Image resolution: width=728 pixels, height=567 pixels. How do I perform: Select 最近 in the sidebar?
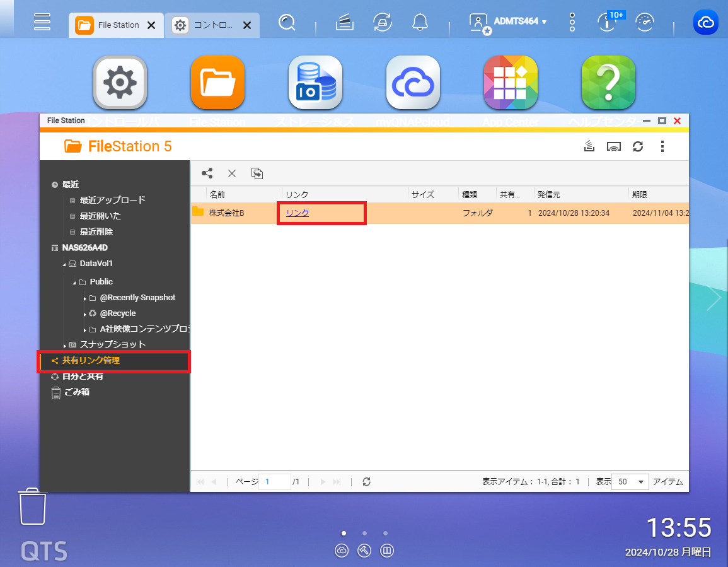pos(71,185)
